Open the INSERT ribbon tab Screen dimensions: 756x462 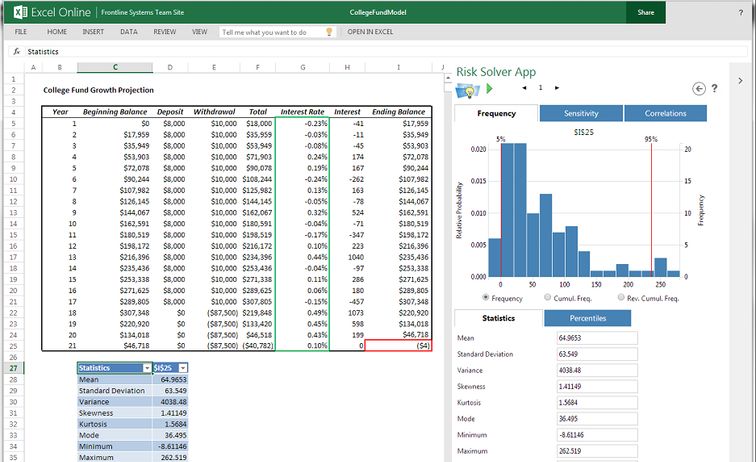(x=93, y=32)
